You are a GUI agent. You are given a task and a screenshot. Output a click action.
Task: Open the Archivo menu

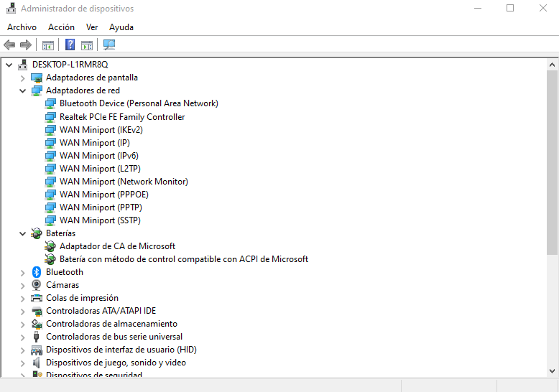pos(22,27)
